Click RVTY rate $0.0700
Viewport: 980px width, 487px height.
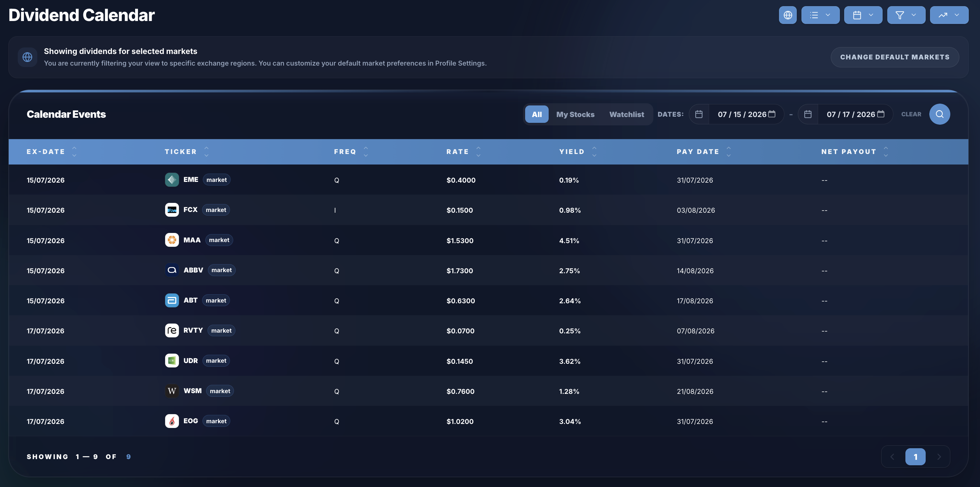tap(460, 331)
